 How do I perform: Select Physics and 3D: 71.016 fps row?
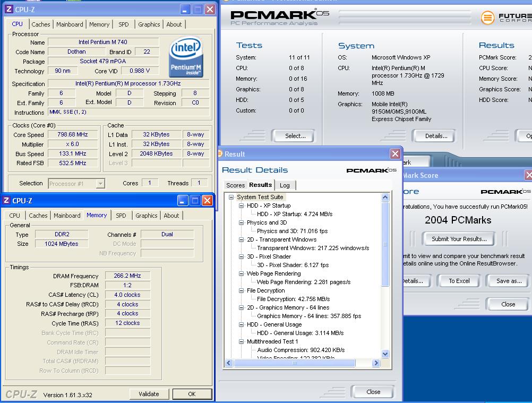pyautogui.click(x=292, y=231)
